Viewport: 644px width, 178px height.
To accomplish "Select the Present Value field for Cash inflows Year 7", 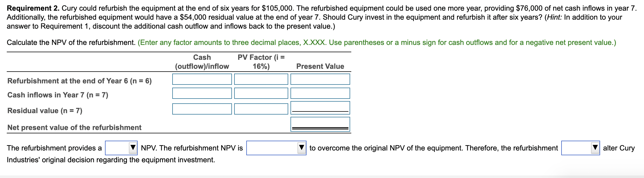I will [x=320, y=93].
